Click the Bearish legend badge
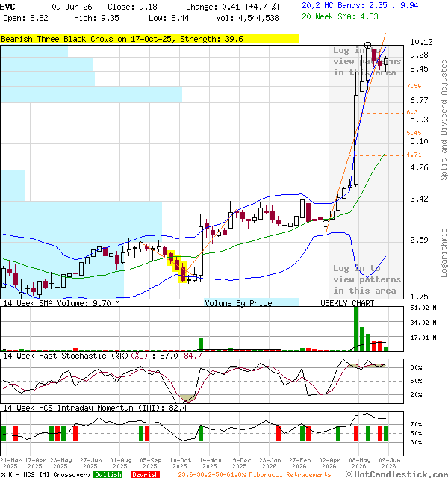 tap(145, 474)
